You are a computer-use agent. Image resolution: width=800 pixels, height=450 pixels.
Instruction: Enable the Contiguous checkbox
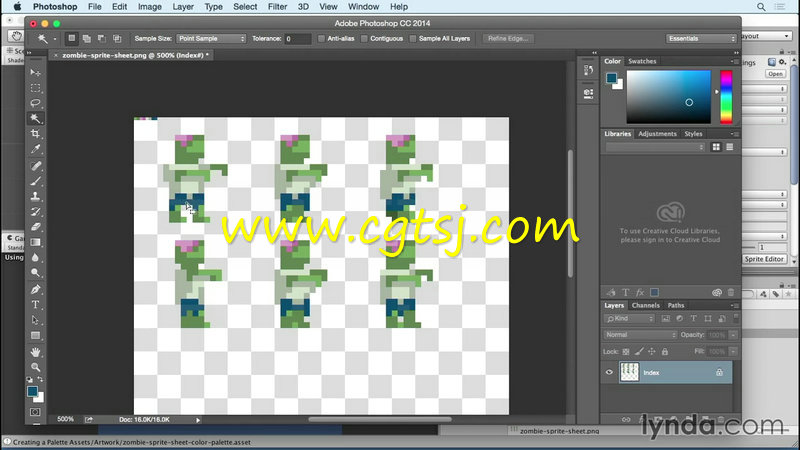364,39
